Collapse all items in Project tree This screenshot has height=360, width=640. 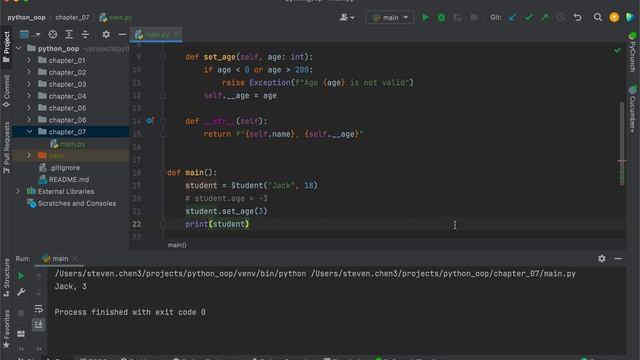pos(85,35)
